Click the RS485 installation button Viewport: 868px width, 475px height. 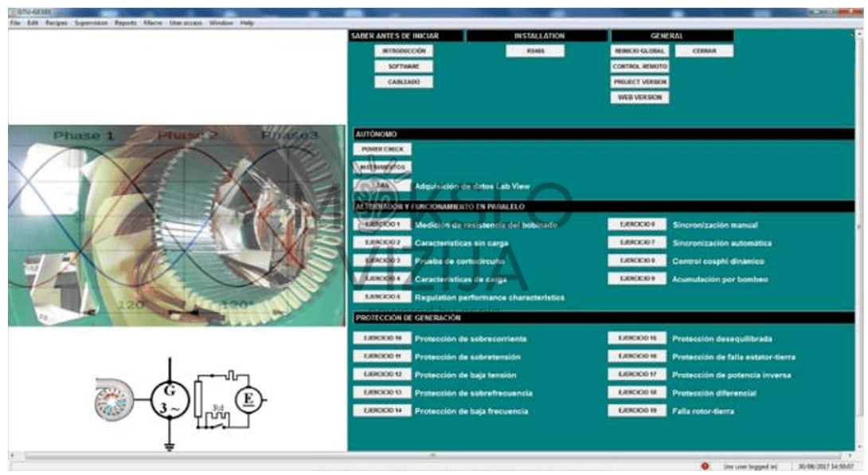(534, 51)
